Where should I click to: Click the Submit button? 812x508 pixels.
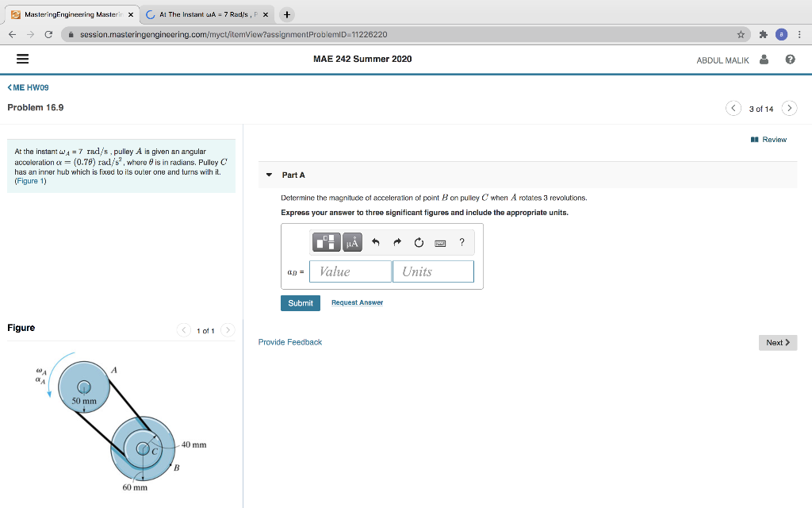click(x=300, y=302)
